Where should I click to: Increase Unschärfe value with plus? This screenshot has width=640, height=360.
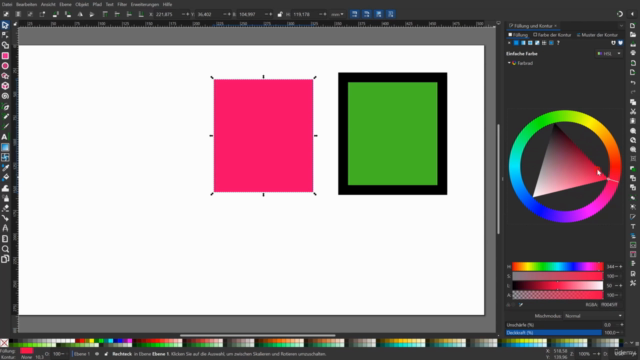tap(622, 325)
